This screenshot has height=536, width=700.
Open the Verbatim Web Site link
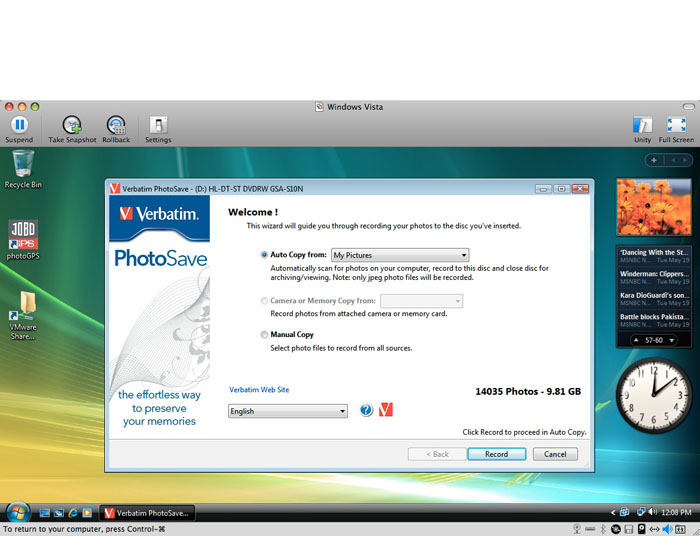(x=259, y=390)
